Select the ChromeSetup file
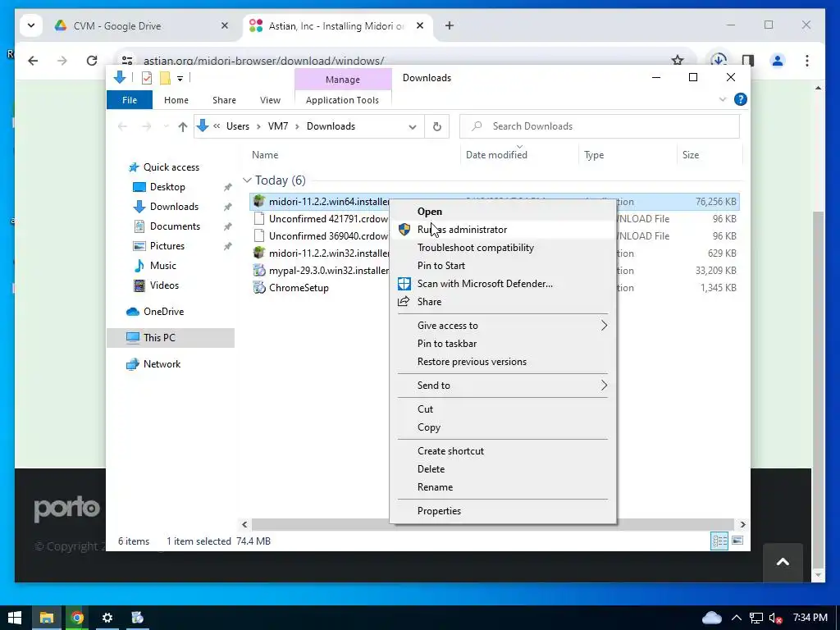Image resolution: width=840 pixels, height=630 pixels. click(299, 288)
